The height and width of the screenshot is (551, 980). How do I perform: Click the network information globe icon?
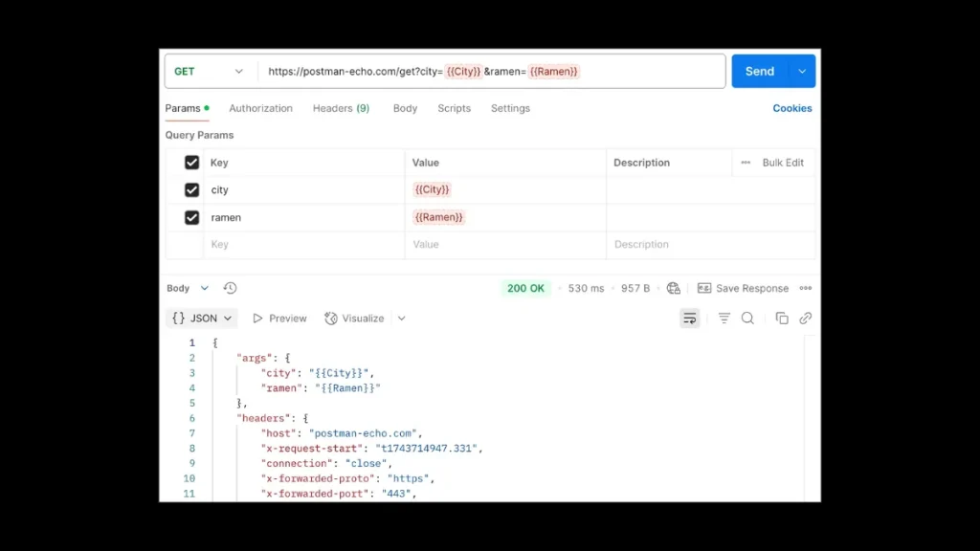pos(673,287)
